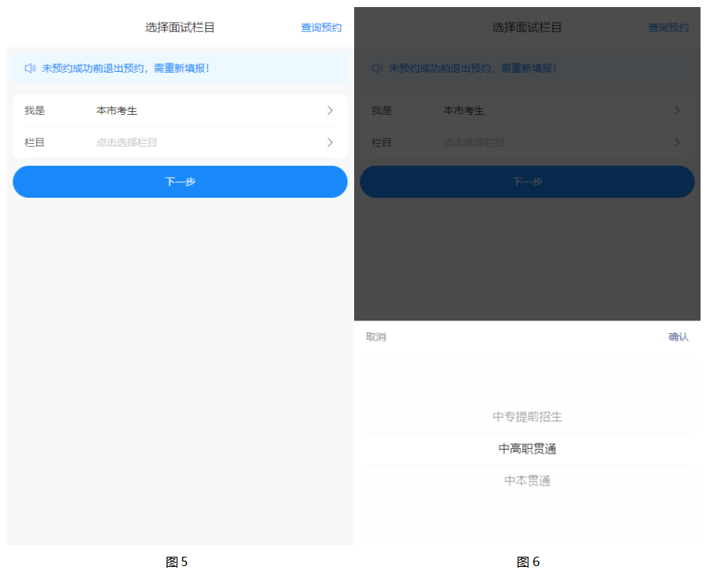Open 栏目 chevron arrow on left screen
The height and width of the screenshot is (588, 706).
[330, 142]
